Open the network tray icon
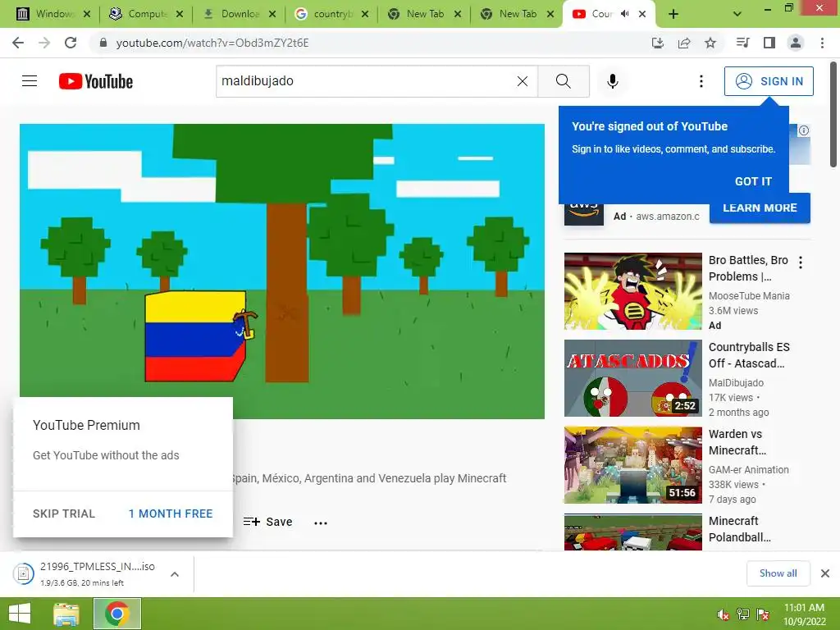 point(743,614)
